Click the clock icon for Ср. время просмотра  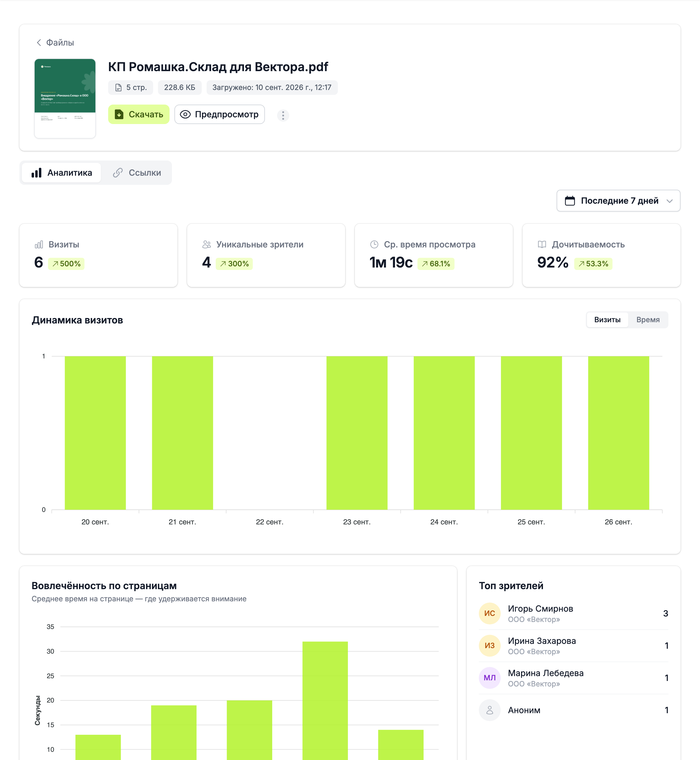click(x=374, y=244)
